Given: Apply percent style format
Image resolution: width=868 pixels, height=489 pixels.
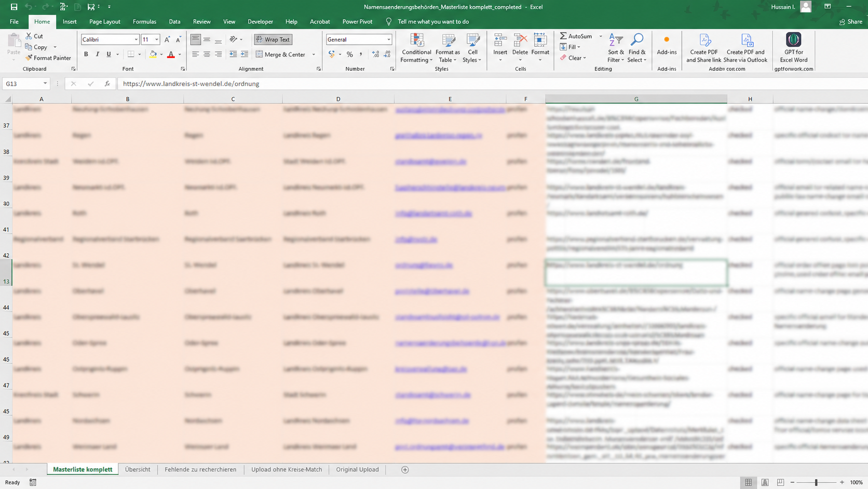Looking at the screenshot, I should pos(350,54).
